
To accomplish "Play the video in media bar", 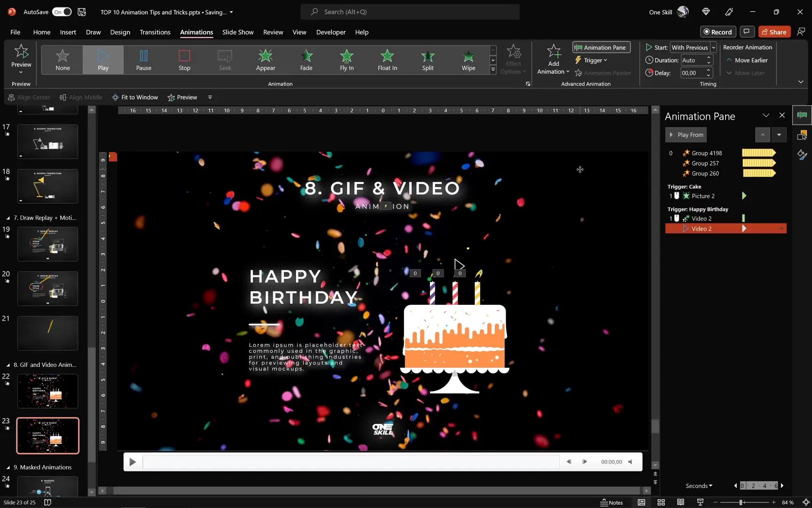I will point(133,462).
